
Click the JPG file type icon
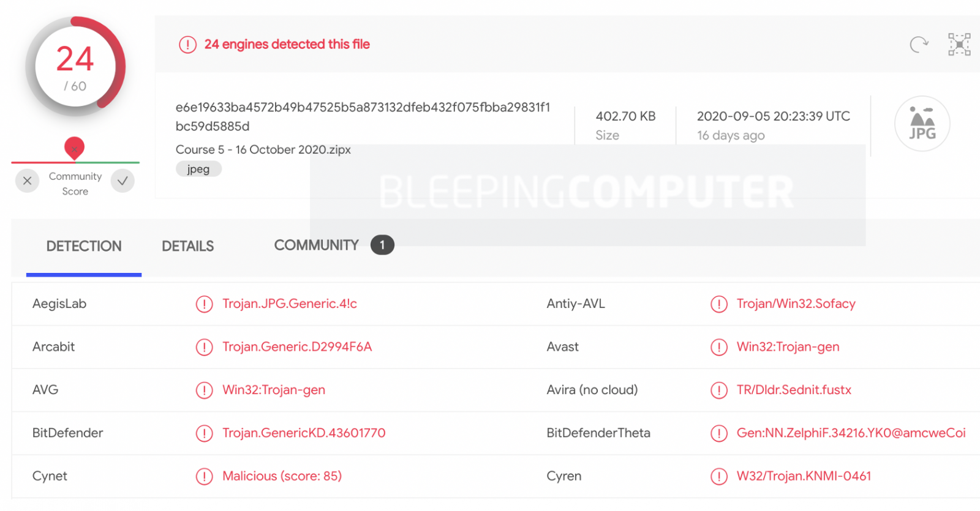click(922, 124)
